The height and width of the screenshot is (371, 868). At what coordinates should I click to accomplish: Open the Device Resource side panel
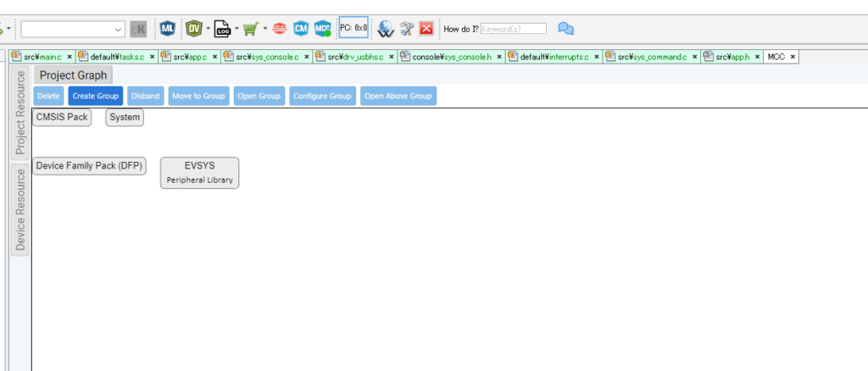coord(20,209)
